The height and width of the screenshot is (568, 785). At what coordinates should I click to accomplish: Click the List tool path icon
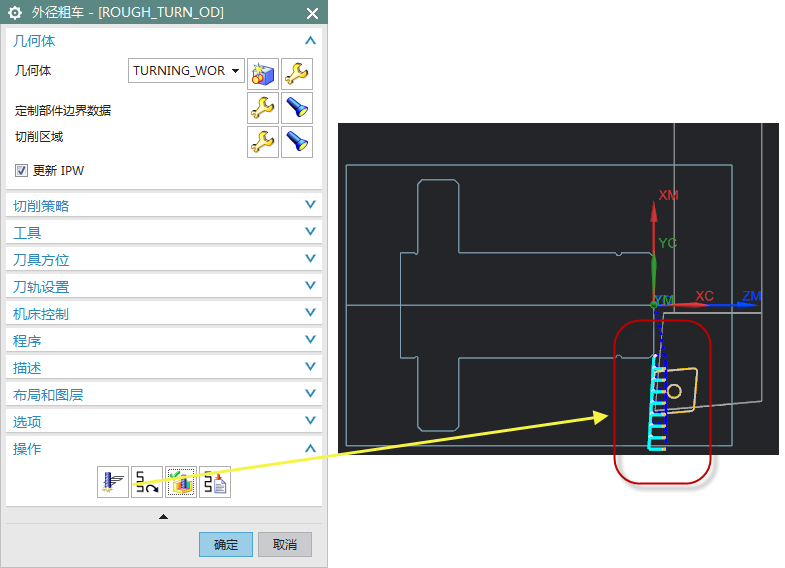215,482
